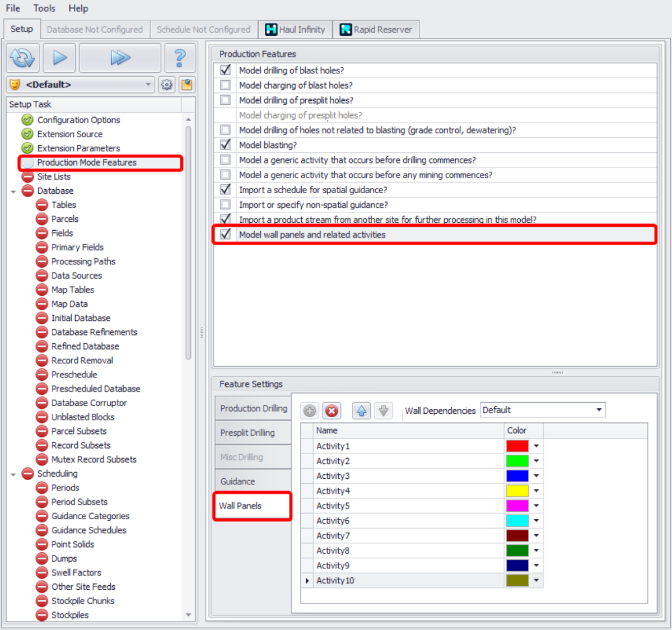Switch to the Haul Infinity tab
672x630 pixels.
point(295,30)
